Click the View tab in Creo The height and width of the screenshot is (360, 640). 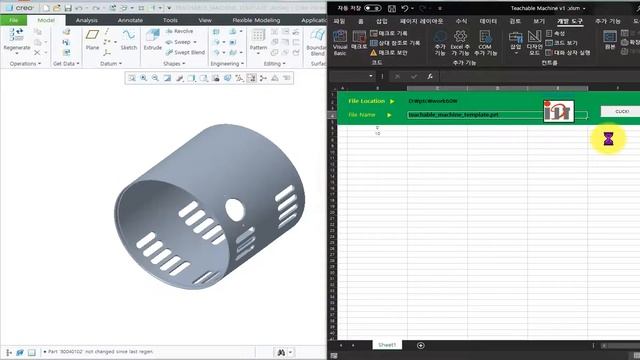205,20
